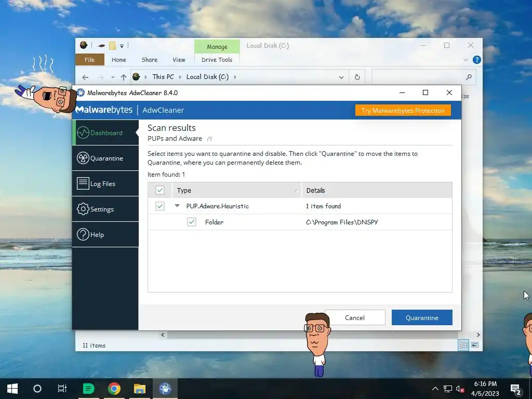The height and width of the screenshot is (399, 532).
Task: Open Google Chrome from the taskbar
Action: click(114, 389)
